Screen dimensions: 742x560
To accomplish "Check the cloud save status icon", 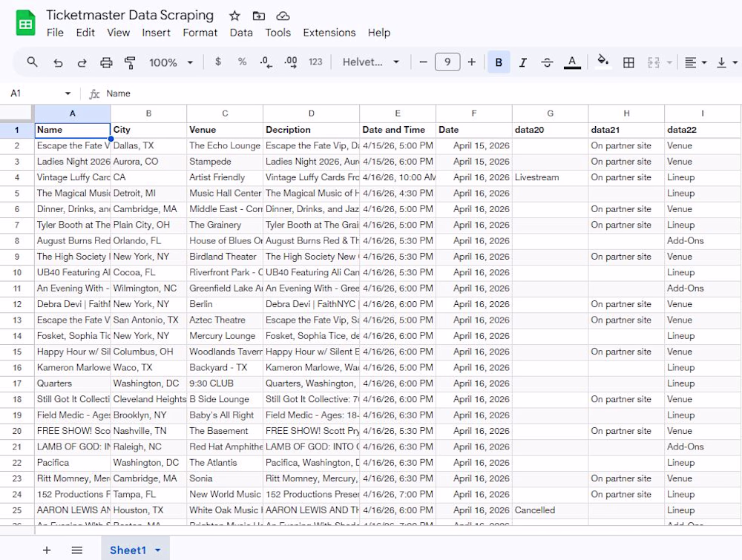I will tap(283, 16).
